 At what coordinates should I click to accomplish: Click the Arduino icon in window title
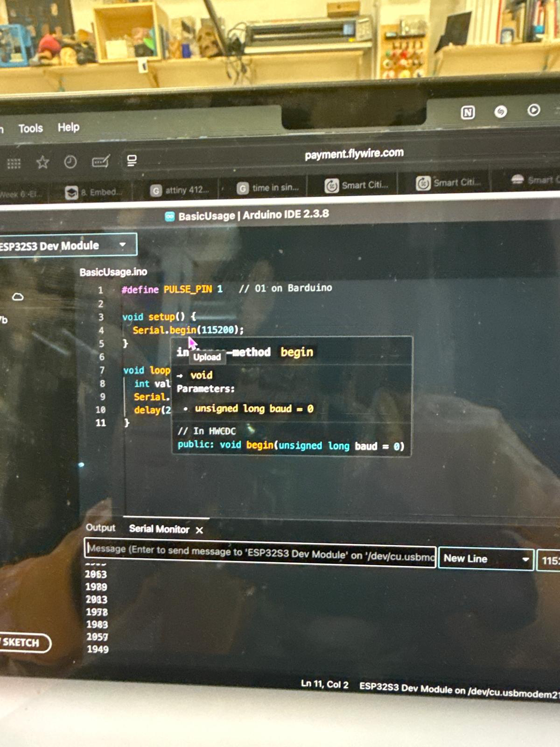tap(170, 217)
